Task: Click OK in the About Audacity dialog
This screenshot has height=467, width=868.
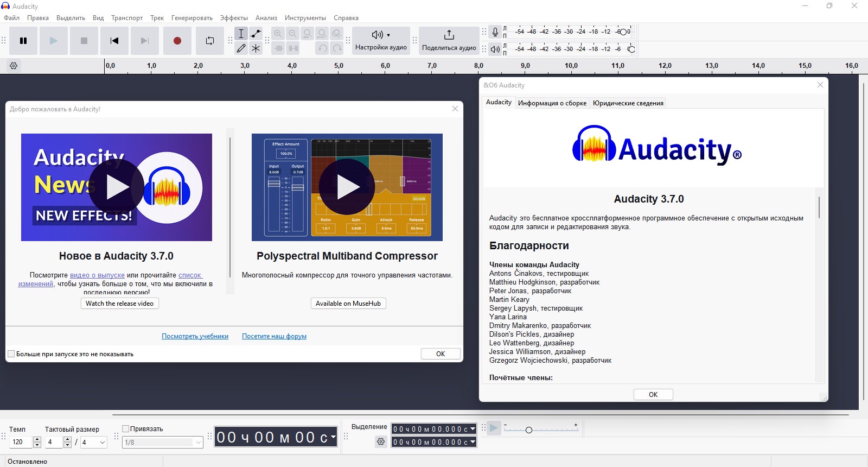Action: (653, 395)
